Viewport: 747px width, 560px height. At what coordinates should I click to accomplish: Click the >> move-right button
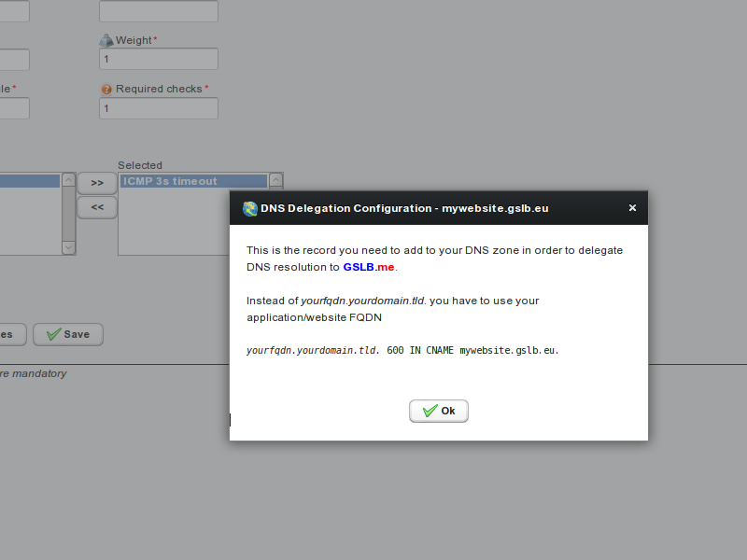coord(97,183)
